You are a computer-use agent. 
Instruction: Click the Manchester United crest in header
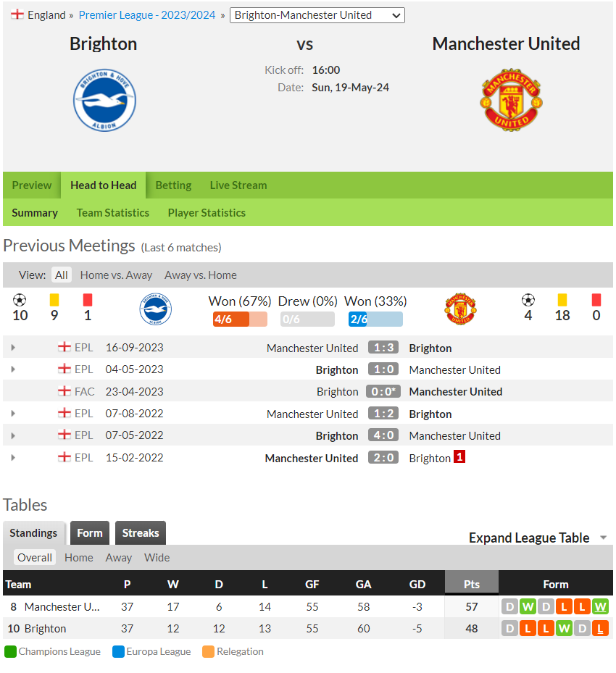click(511, 100)
